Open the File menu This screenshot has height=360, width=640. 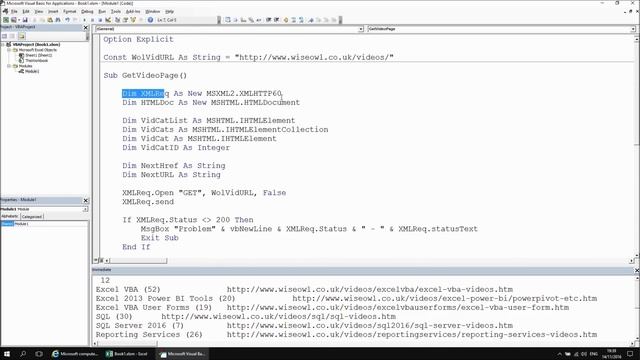coord(14,11)
